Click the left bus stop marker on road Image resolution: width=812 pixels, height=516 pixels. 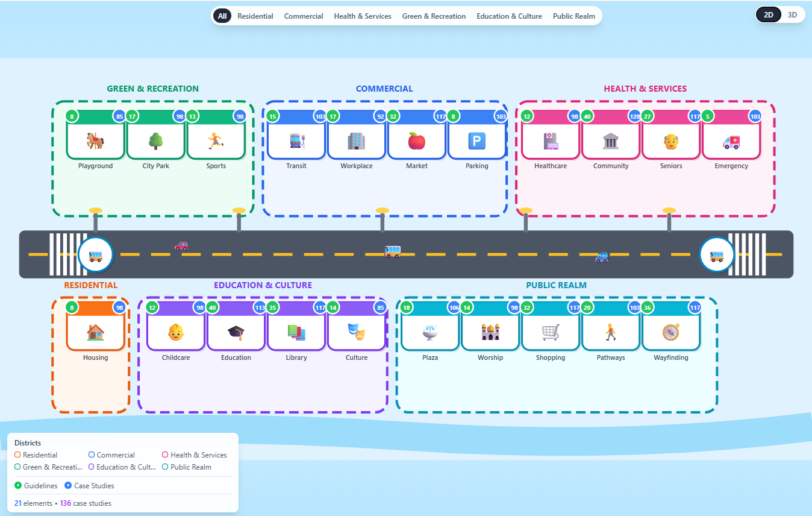coord(95,255)
